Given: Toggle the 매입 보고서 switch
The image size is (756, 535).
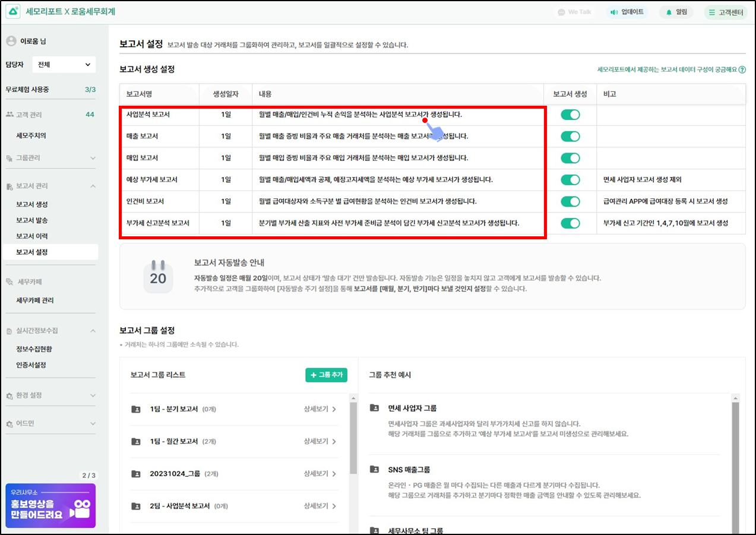Looking at the screenshot, I should tap(570, 158).
